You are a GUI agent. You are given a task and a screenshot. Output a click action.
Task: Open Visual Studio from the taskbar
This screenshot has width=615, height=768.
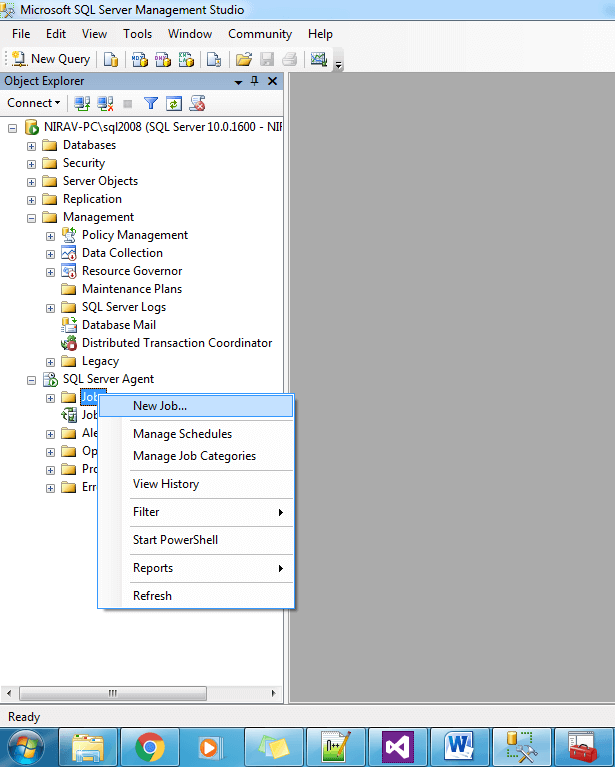(398, 747)
